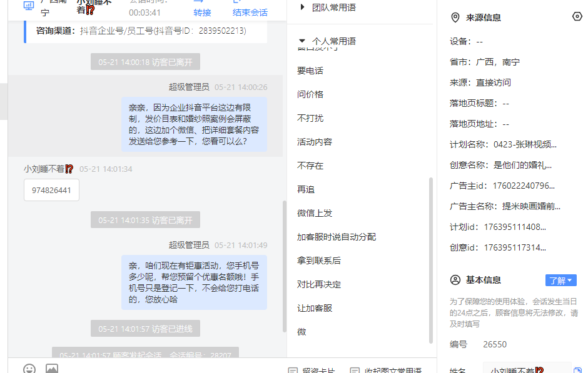Open the source info settings hexagon icon
This screenshot has width=588, height=373.
tap(577, 16)
